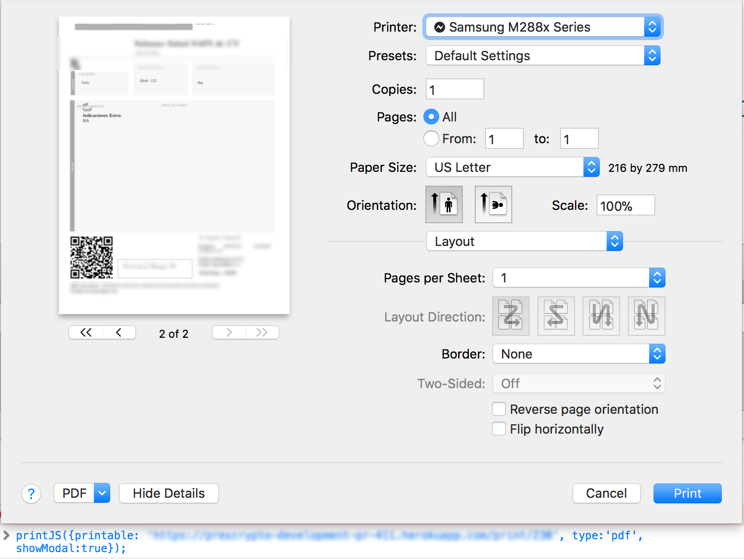
Task: Select From page range radio button
Action: 431,138
